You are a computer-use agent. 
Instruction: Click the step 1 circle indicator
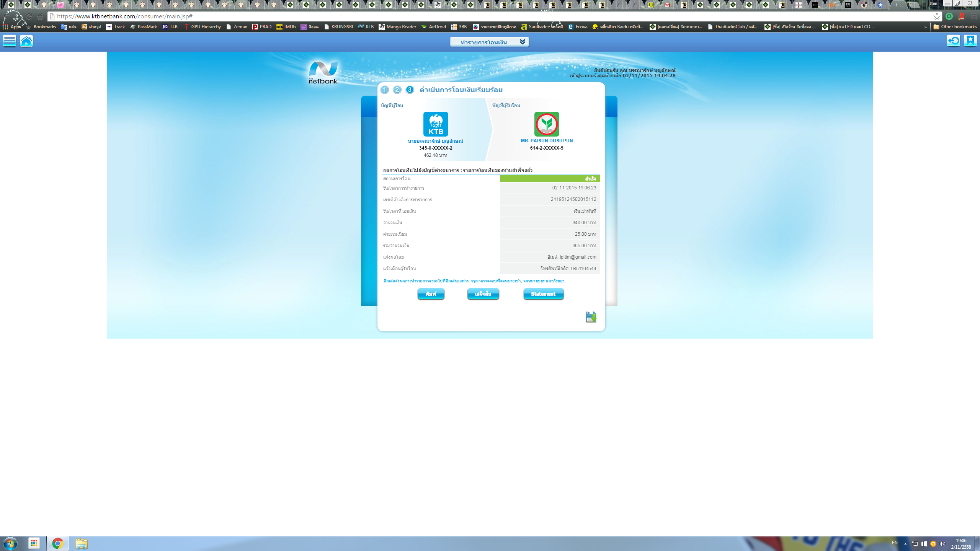tap(385, 90)
